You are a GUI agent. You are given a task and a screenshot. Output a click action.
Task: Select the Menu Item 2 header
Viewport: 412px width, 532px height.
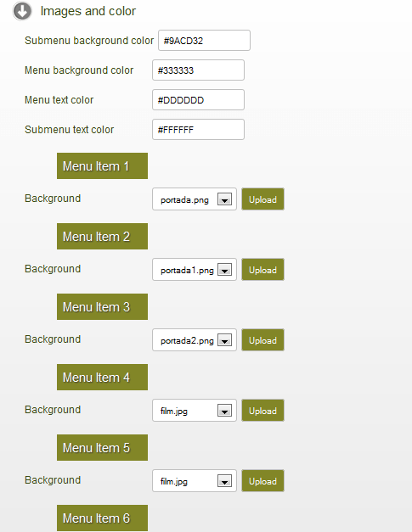pos(102,237)
